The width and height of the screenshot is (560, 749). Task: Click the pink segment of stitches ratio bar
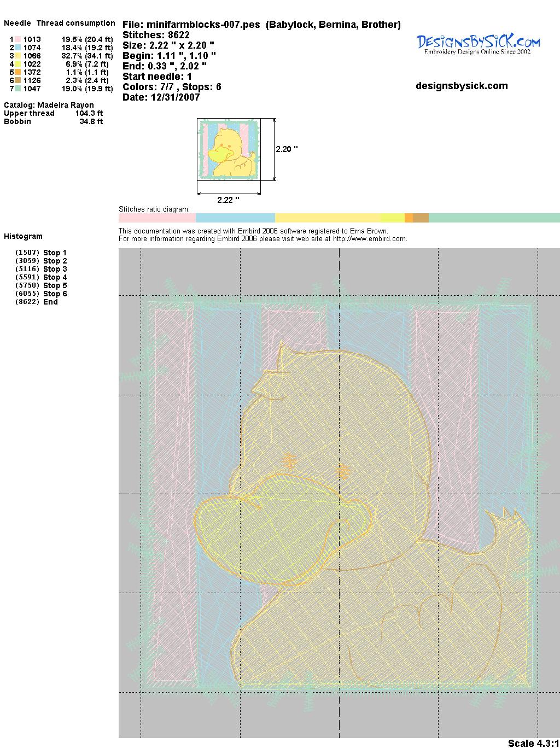[156, 218]
